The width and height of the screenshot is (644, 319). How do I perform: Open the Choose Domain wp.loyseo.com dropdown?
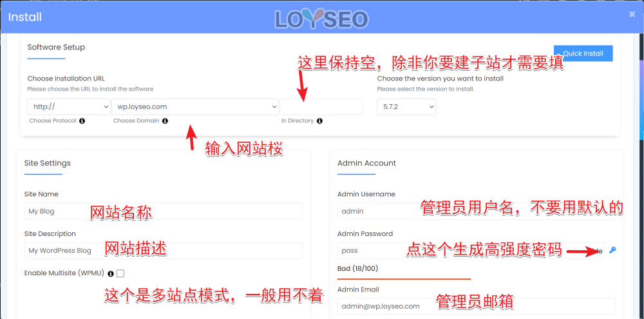[195, 107]
